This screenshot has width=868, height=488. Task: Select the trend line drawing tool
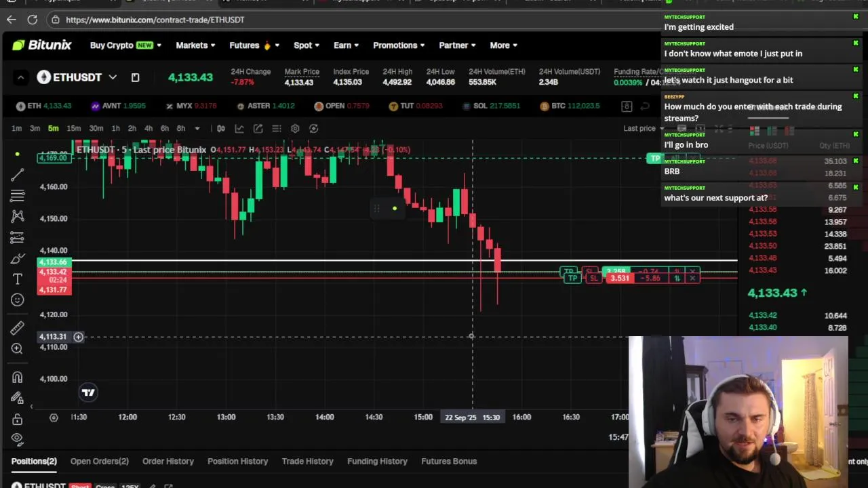tap(17, 176)
